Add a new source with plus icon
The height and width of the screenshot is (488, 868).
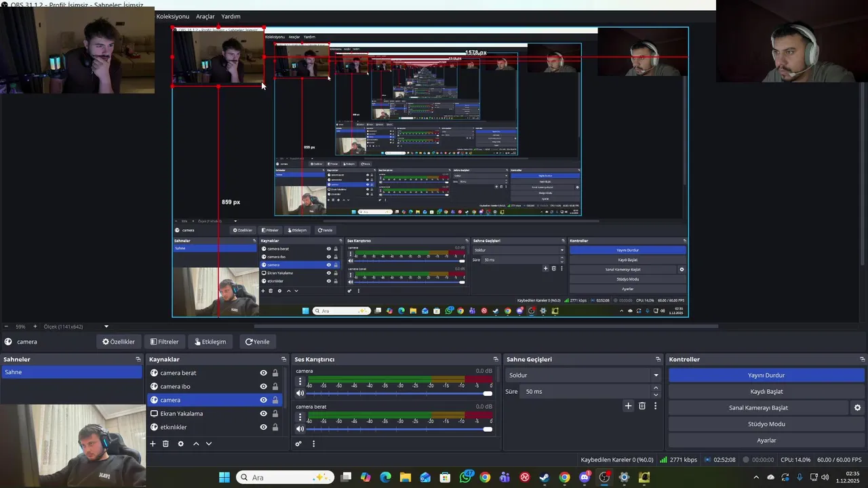pyautogui.click(x=153, y=444)
